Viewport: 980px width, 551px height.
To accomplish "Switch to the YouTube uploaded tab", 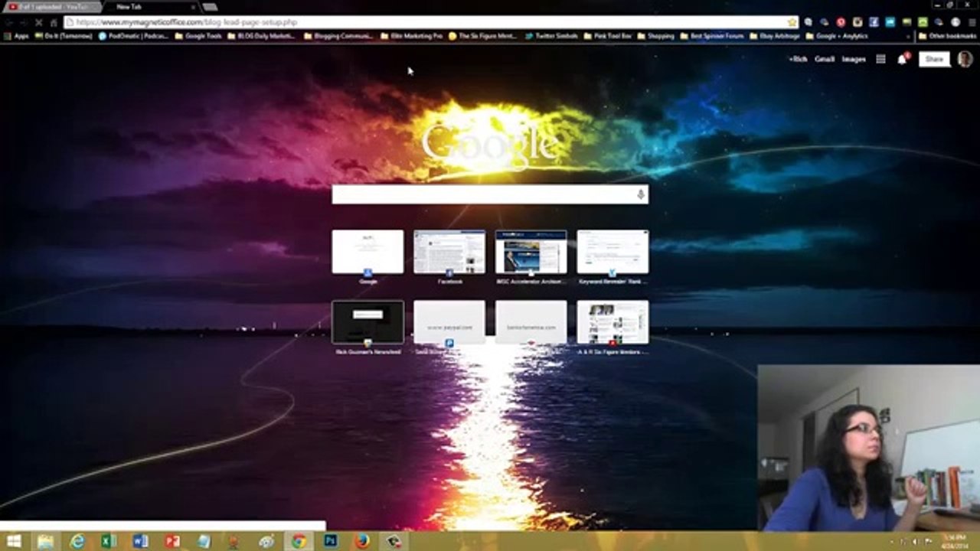I will (51, 7).
